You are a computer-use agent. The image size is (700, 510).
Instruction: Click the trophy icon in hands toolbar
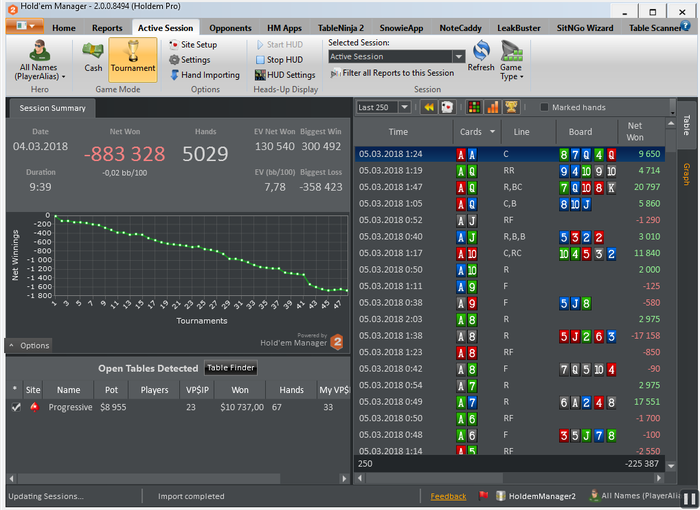[511, 107]
